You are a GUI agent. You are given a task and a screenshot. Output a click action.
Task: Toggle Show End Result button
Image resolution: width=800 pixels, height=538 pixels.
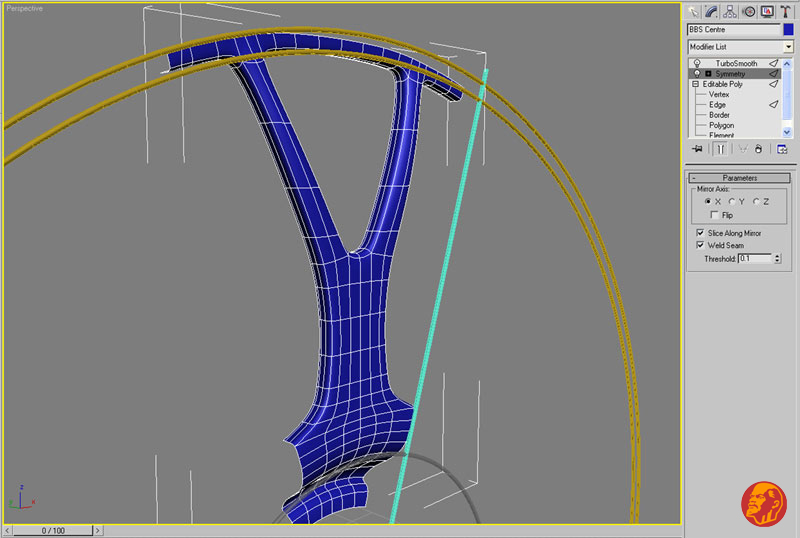720,149
